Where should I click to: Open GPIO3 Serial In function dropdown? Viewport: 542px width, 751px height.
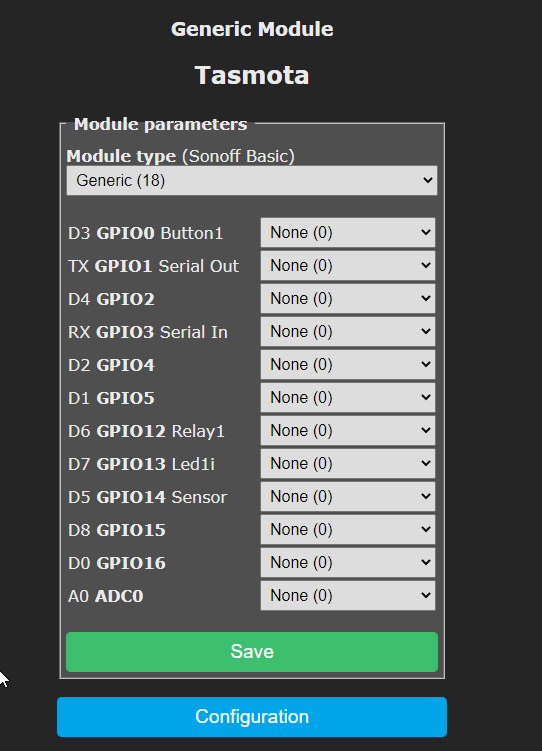[x=348, y=332]
